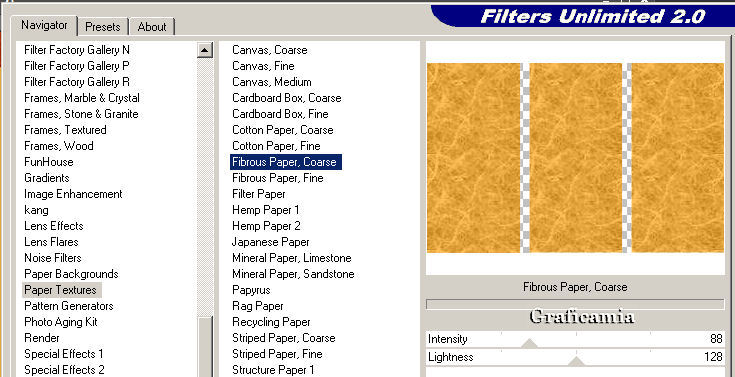735x377 pixels.
Task: Pick Striped Paper, Coarse filter
Action: point(284,338)
